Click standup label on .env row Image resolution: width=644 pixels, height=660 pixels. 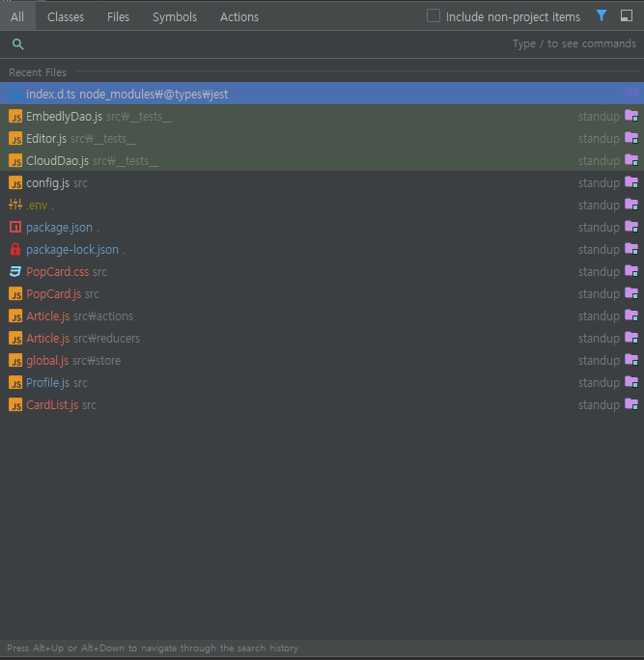click(599, 206)
